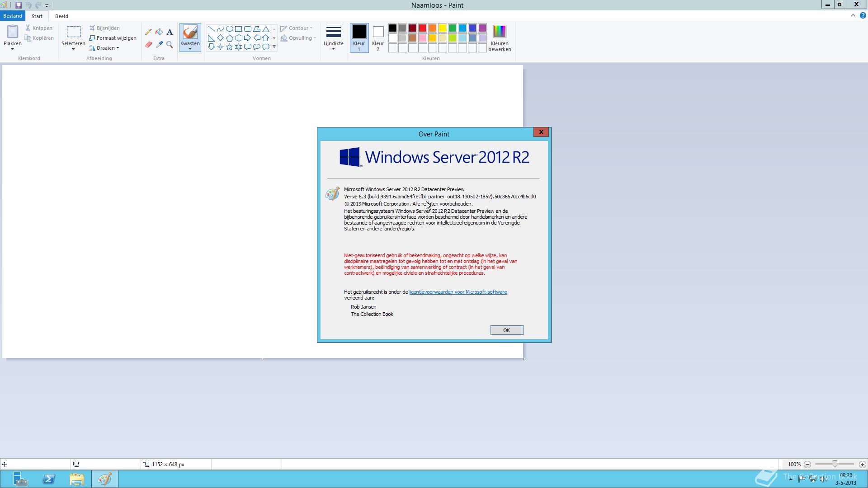Click the Plakken clipboard icon

(13, 32)
